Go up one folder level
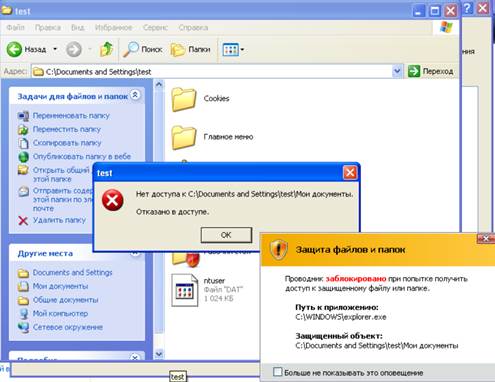 (106, 50)
